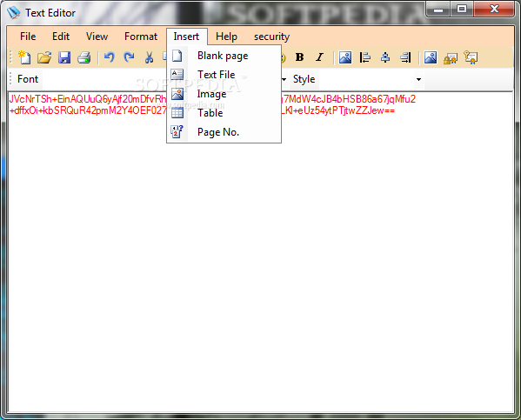
Task: Click Blank page icon in Insert menu
Action: point(177,56)
